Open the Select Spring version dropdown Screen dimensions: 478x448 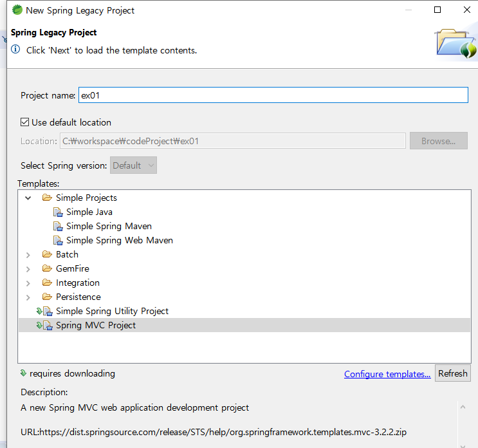pyautogui.click(x=133, y=165)
